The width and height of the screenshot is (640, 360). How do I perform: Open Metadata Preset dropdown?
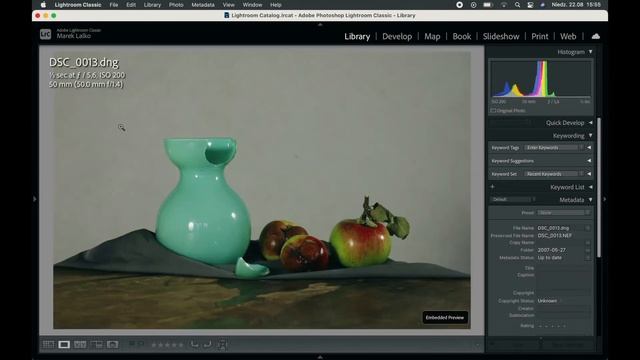pos(563,213)
